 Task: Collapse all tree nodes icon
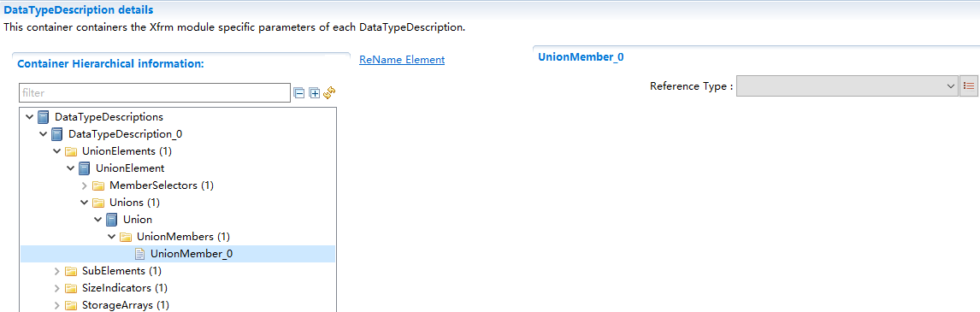299,93
